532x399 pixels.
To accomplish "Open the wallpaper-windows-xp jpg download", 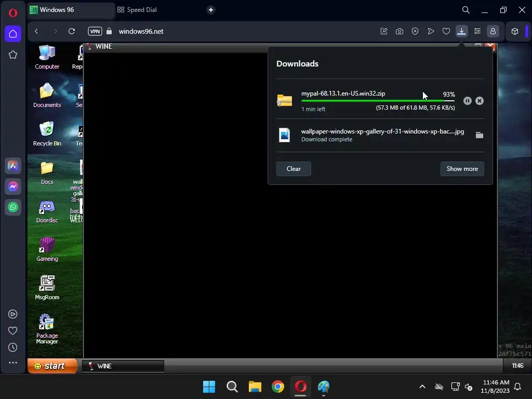I will [x=382, y=131].
